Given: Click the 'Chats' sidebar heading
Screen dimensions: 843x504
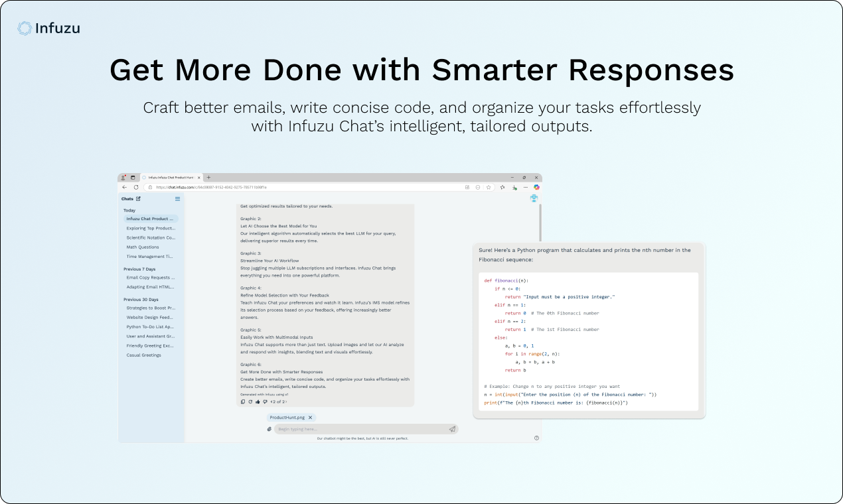Looking at the screenshot, I should (x=127, y=199).
